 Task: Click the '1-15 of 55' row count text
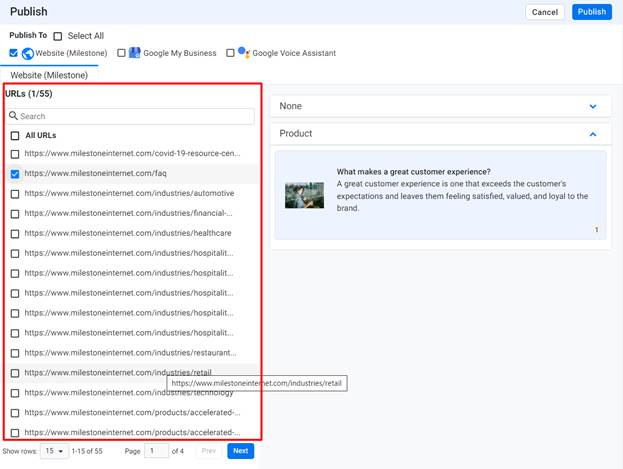click(87, 451)
